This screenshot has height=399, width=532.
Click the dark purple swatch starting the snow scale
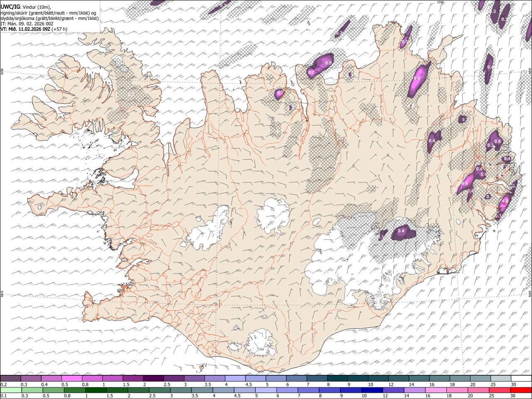tap(10, 379)
